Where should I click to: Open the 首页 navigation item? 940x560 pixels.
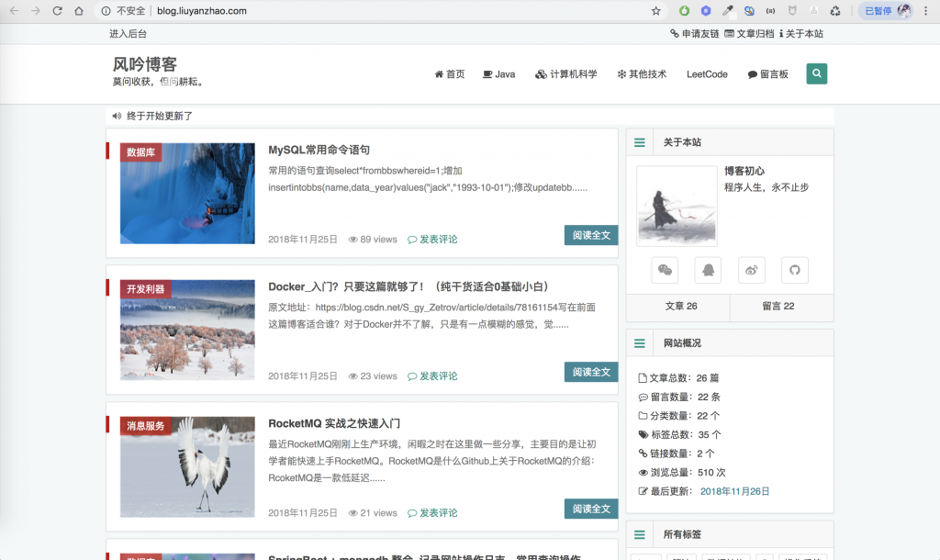tap(450, 74)
